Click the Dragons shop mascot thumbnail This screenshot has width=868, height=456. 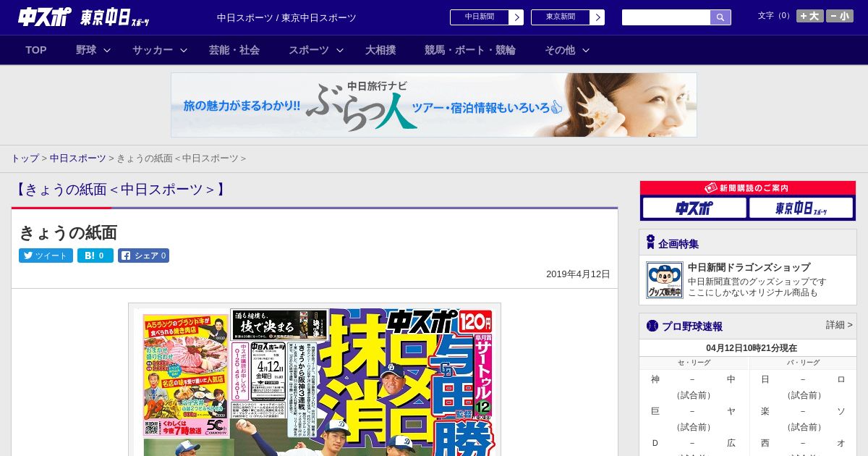[x=665, y=280]
